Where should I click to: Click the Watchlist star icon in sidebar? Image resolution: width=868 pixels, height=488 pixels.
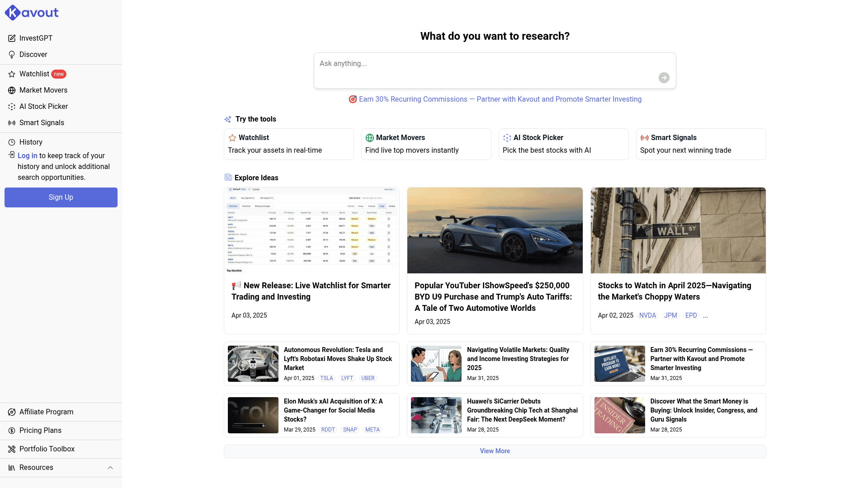(12, 74)
